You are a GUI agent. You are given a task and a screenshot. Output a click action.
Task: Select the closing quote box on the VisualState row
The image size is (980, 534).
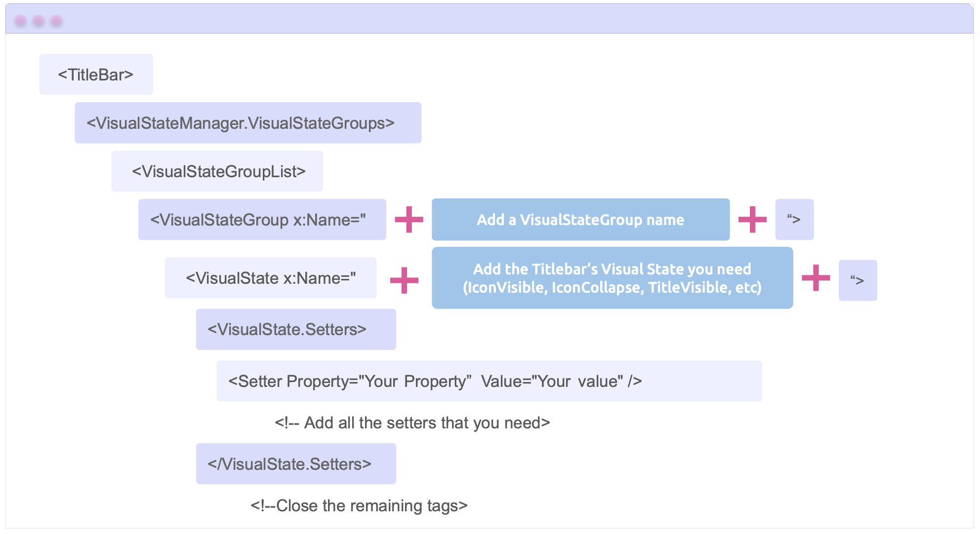tap(857, 280)
